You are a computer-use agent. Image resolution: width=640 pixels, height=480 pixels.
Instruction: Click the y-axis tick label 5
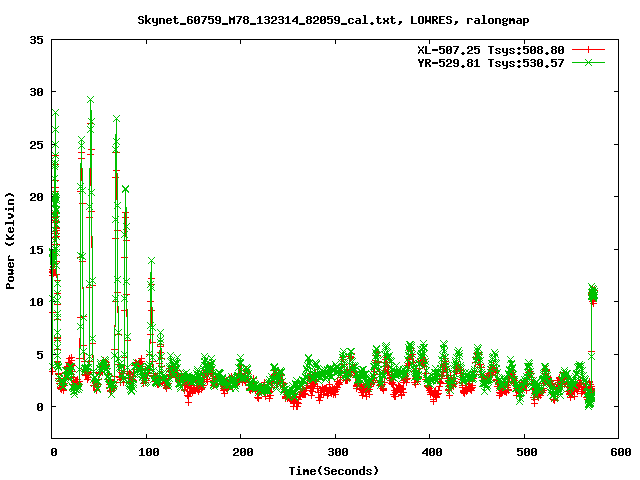coord(40,355)
